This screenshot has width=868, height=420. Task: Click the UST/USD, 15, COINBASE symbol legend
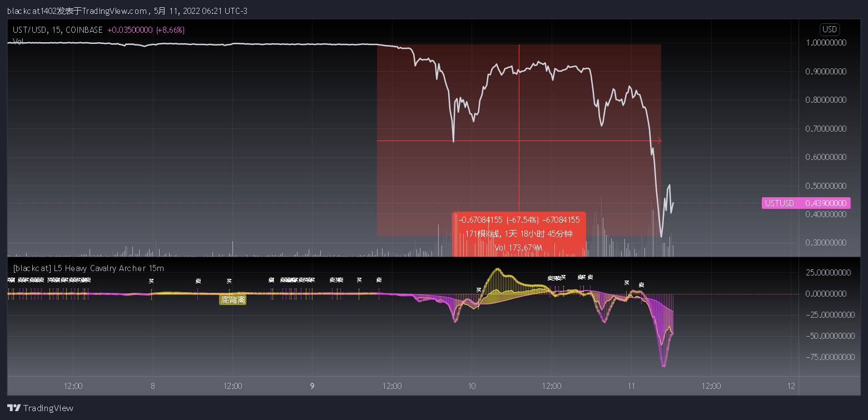(58, 30)
